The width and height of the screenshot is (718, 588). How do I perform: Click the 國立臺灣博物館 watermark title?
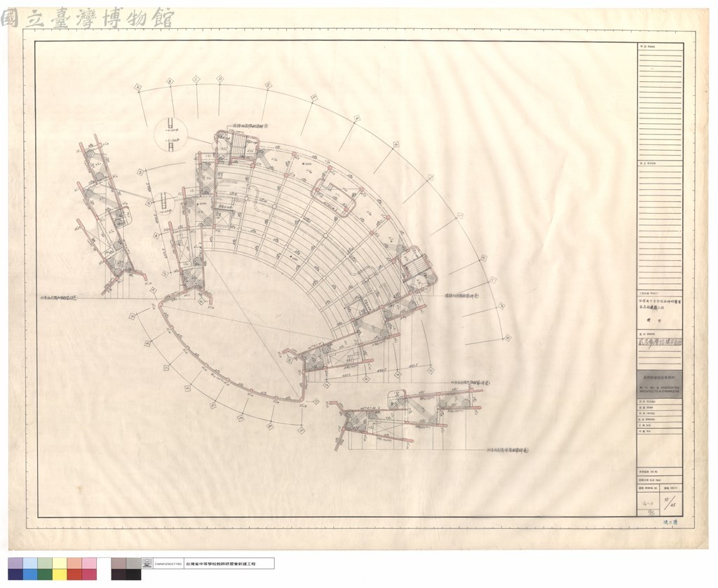(88, 18)
